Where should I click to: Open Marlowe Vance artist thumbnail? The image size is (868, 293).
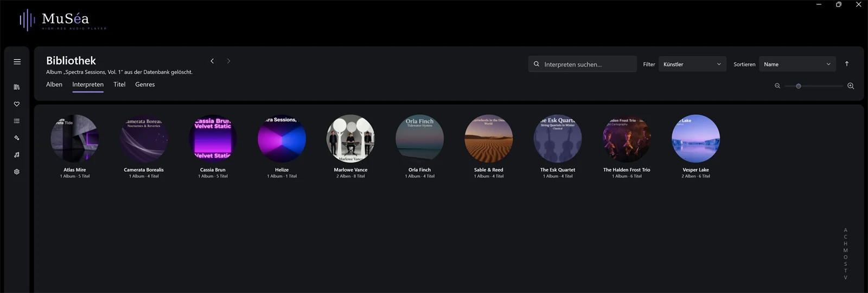(350, 138)
